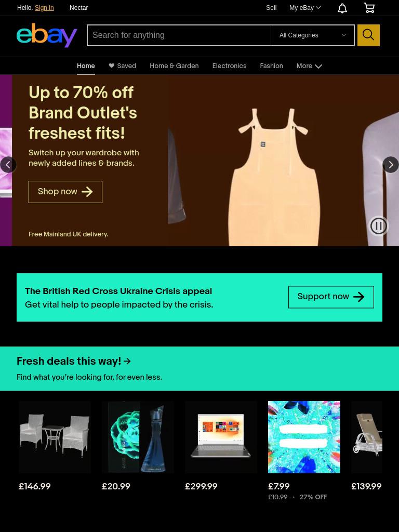Follow arrow beside Fresh deals this way
The width and height of the screenshot is (399, 532).
click(127, 362)
